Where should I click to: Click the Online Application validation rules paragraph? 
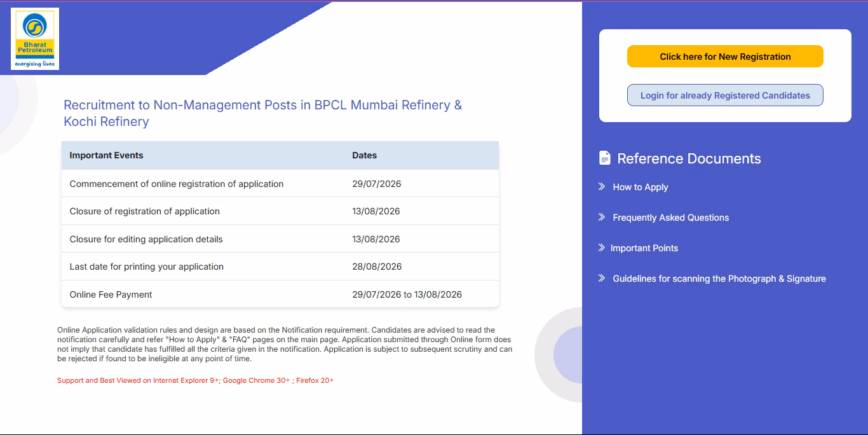[x=285, y=344]
